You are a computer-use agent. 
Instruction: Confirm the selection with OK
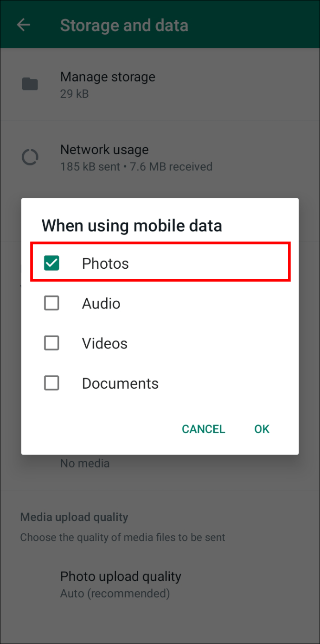262,429
